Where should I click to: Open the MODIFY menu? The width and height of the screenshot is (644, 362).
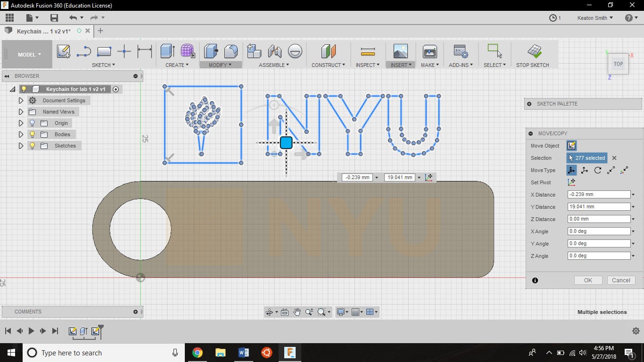pos(220,65)
